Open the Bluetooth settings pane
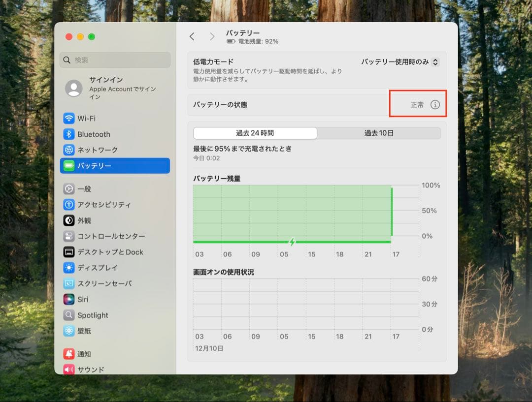Viewport: 532px width, 402px height. point(94,134)
